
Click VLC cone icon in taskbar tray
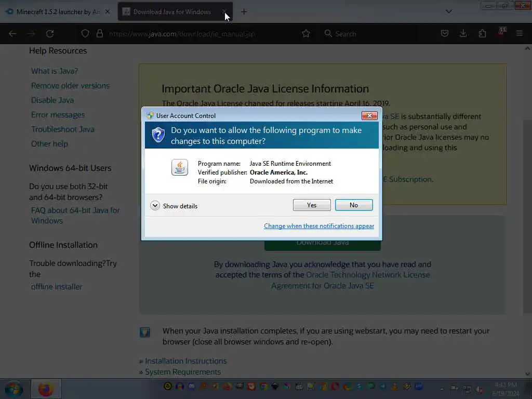pyautogui.click(x=395, y=386)
